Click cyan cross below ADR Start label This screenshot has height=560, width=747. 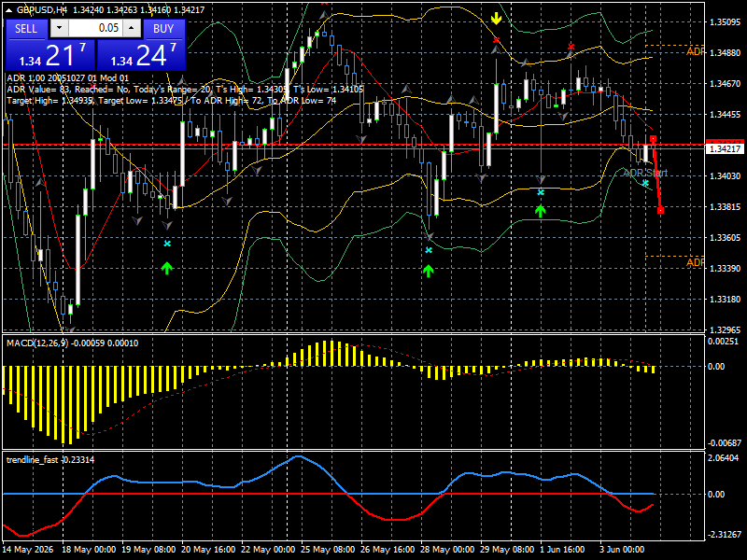click(645, 183)
